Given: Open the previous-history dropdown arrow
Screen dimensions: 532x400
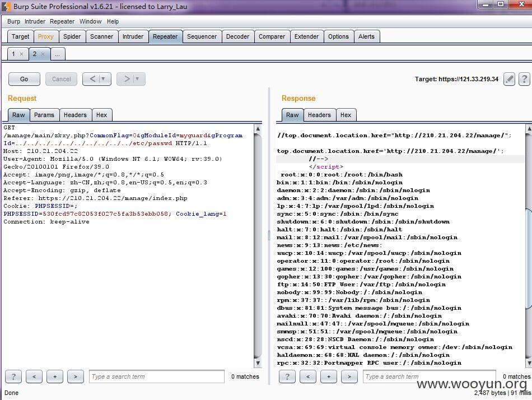Looking at the screenshot, I should (x=104, y=79).
